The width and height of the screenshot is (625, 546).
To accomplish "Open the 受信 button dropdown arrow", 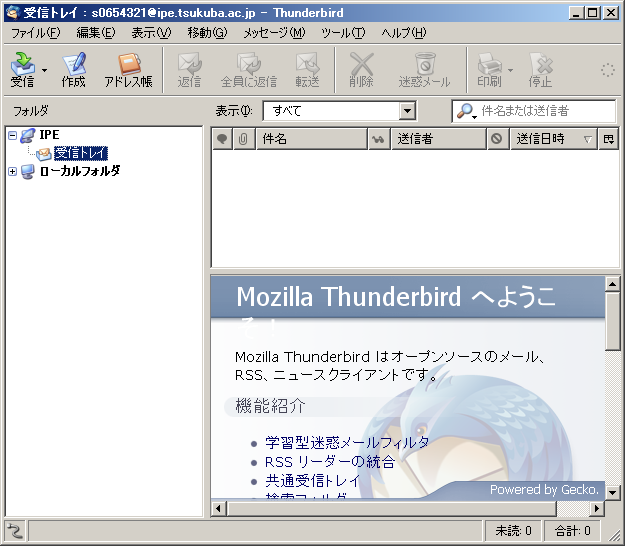I will tap(44, 70).
